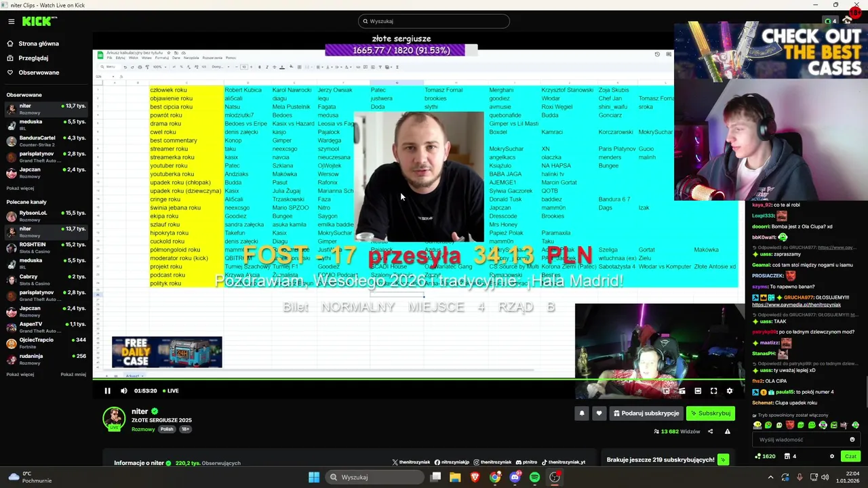
Task: Jump to LIVE in the player
Action: (170, 390)
